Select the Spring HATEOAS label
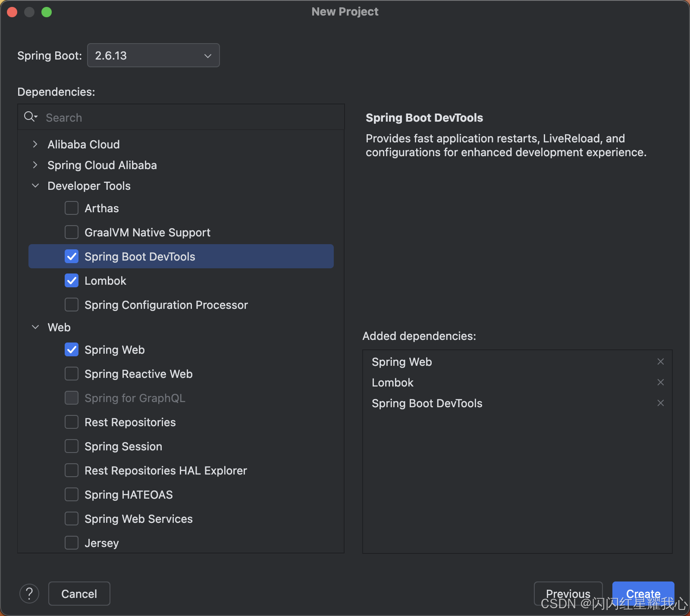 (x=129, y=495)
